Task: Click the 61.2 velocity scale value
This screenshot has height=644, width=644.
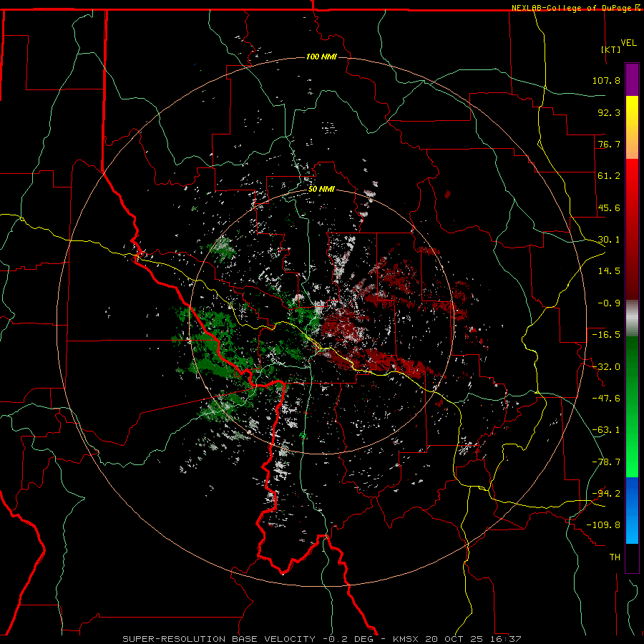Action: click(x=609, y=176)
